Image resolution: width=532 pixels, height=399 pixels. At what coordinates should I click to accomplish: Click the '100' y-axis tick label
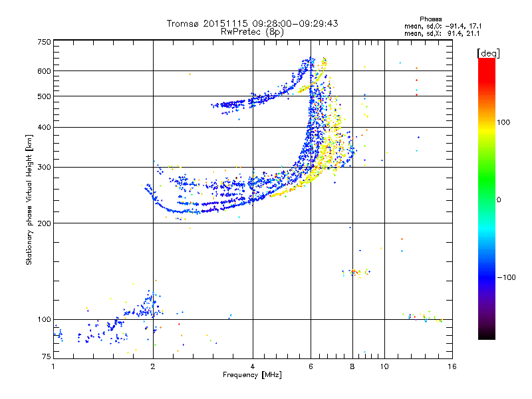[x=44, y=320]
